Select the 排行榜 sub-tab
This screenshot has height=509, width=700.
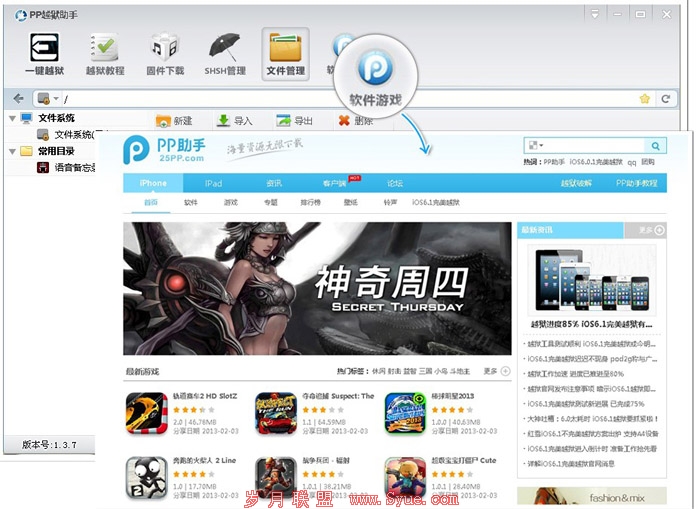coord(310,202)
